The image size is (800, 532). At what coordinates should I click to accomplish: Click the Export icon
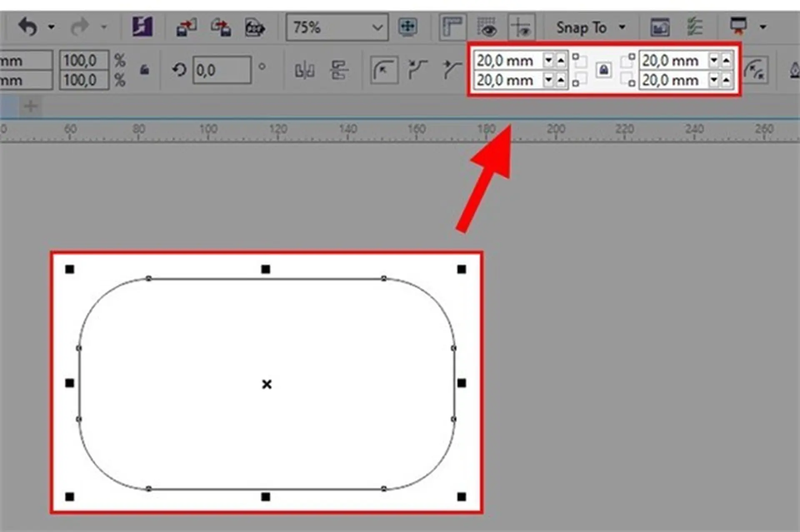(x=220, y=27)
